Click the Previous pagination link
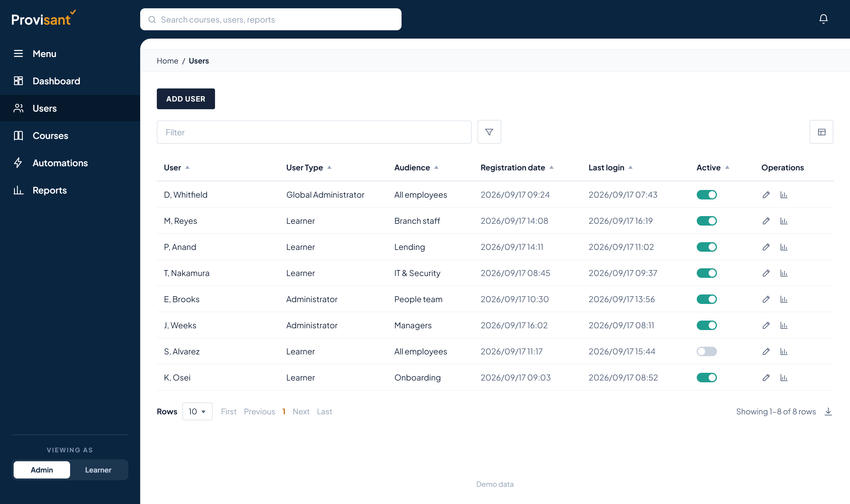850x504 pixels. click(x=260, y=411)
